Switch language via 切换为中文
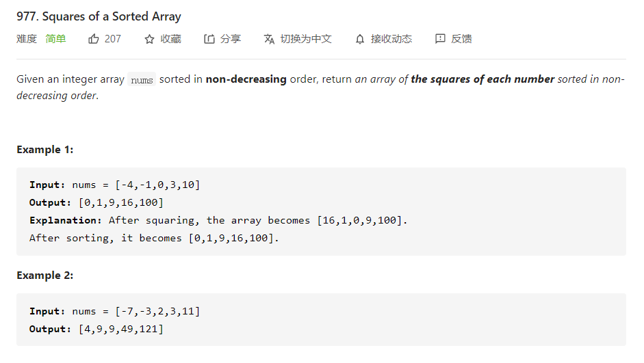This screenshot has height=363, width=644. pyautogui.click(x=306, y=39)
